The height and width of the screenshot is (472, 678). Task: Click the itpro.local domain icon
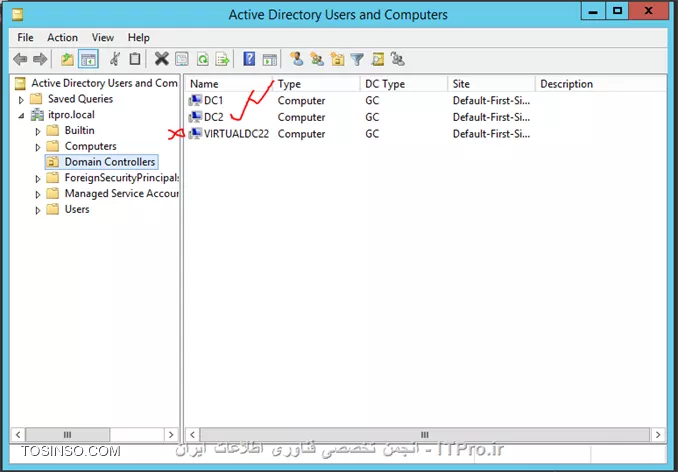[x=37, y=115]
